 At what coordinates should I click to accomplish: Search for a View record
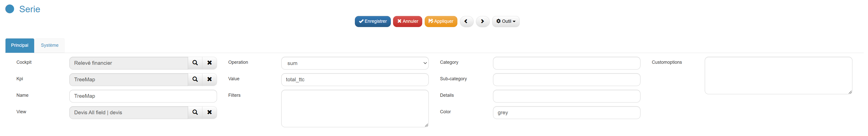pyautogui.click(x=195, y=112)
